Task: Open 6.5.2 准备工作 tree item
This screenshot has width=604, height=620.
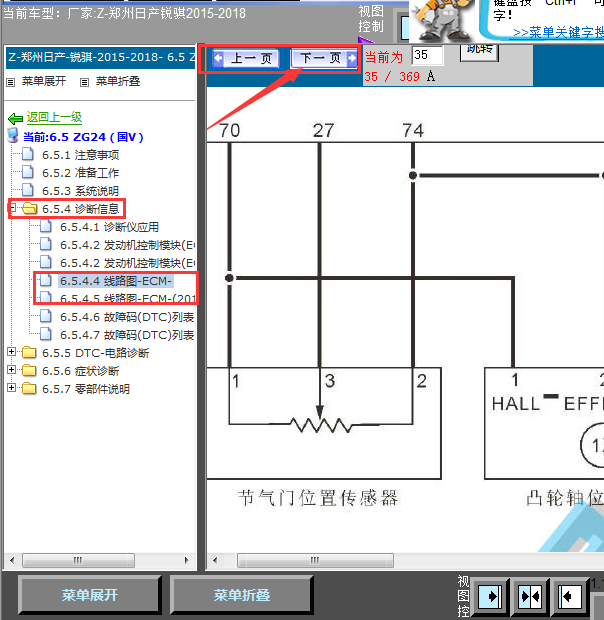Action: (80, 173)
